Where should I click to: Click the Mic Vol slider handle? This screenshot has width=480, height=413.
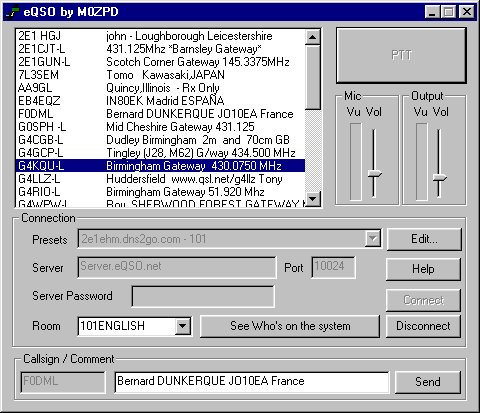(375, 174)
